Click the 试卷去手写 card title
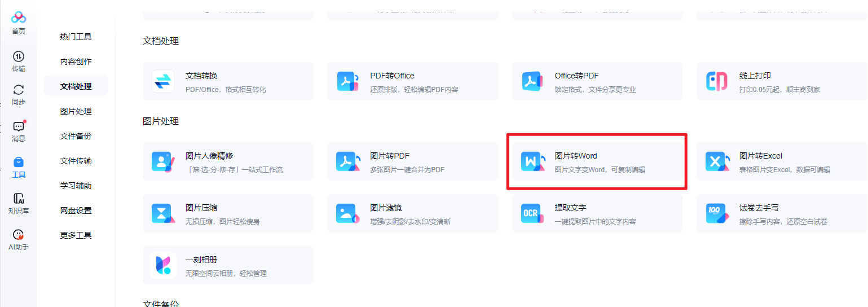 coord(759,208)
